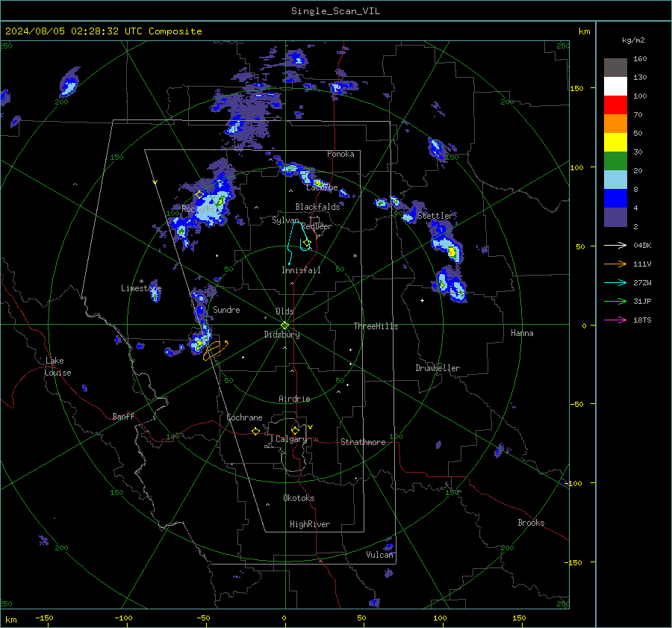Select the Sundre city label
This screenshot has height=628, width=672.
[x=226, y=309]
